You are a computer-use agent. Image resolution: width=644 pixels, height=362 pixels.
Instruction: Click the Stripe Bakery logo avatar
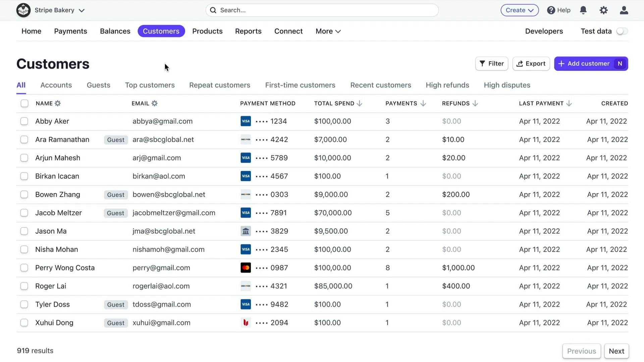pyautogui.click(x=23, y=10)
